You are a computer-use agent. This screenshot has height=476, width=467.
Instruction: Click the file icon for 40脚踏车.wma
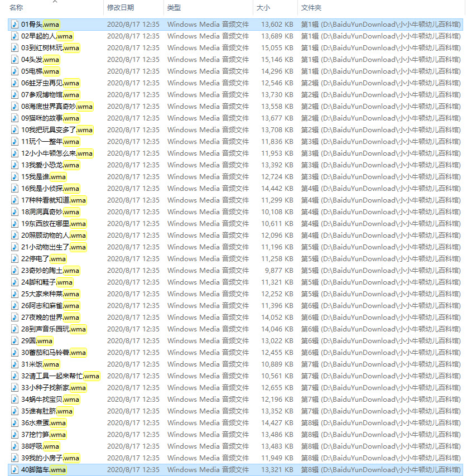coord(15,470)
